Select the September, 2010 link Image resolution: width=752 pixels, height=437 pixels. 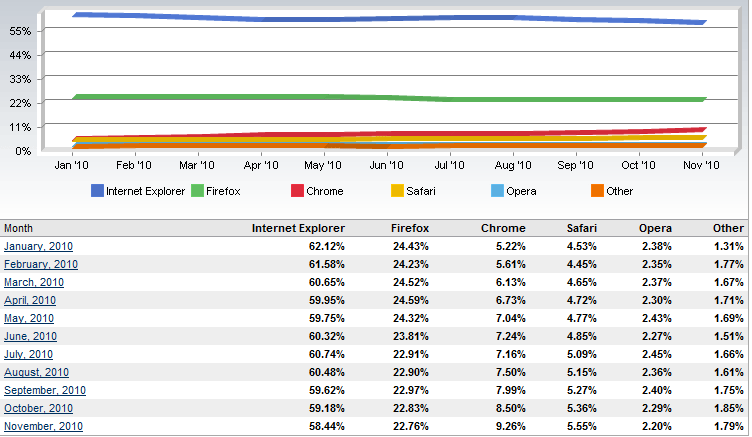[x=44, y=391]
